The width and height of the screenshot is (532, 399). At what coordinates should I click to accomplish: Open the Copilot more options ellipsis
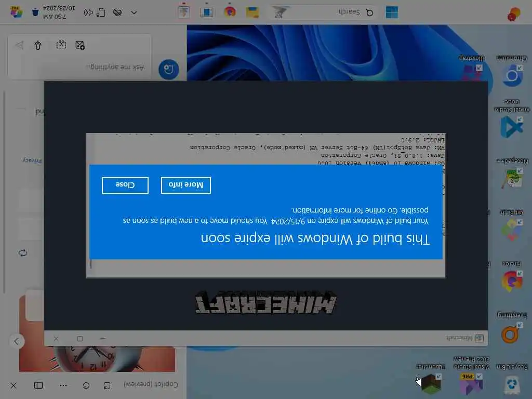[x=63, y=385]
